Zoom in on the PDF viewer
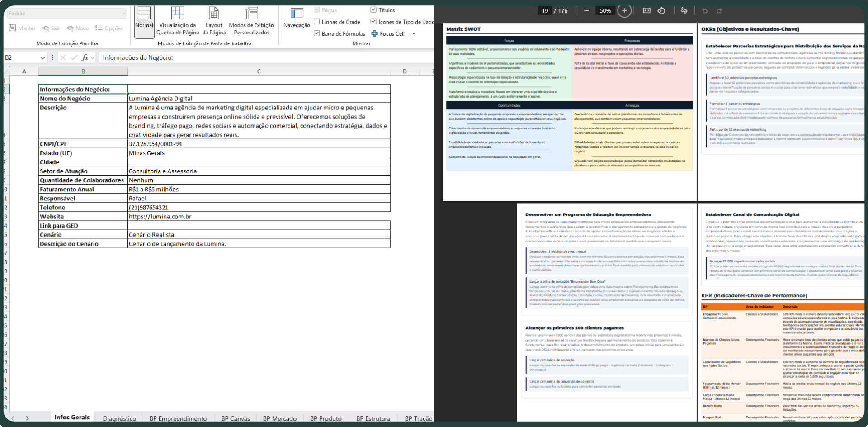Viewport: 868px width, 427px height. pos(624,10)
